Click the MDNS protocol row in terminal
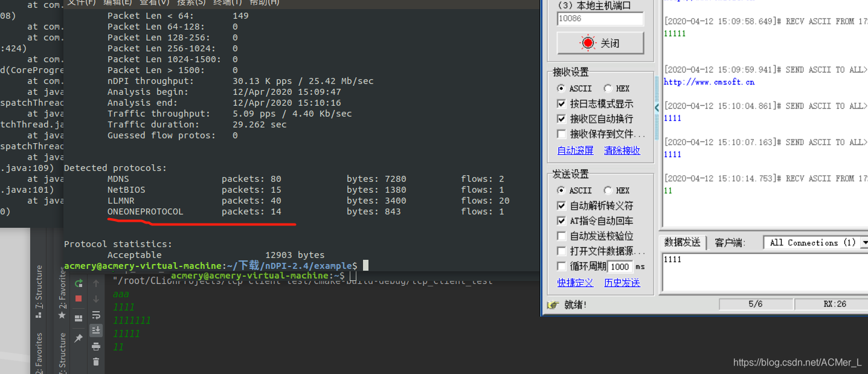The image size is (868, 374). point(306,179)
